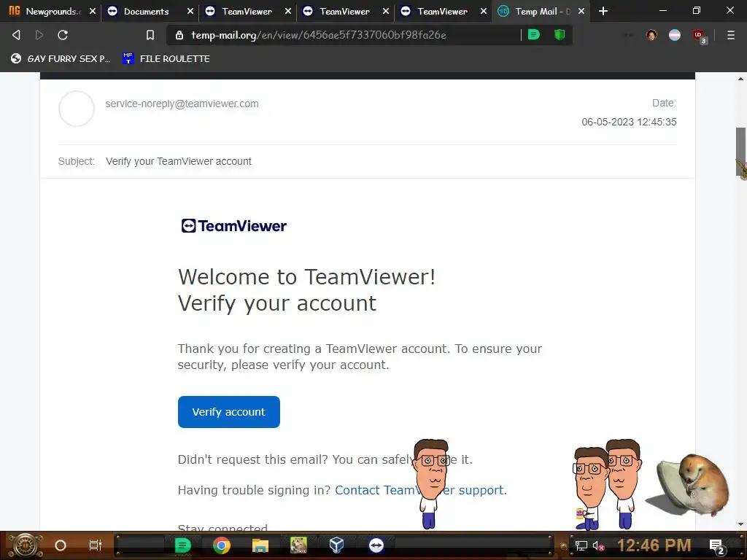The width and height of the screenshot is (747, 560).
Task: Click the page vertical scrollbar thumb
Action: [740, 152]
